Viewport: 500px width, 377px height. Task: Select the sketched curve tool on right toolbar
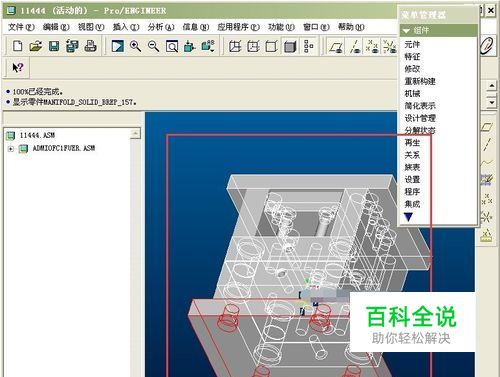click(487, 180)
